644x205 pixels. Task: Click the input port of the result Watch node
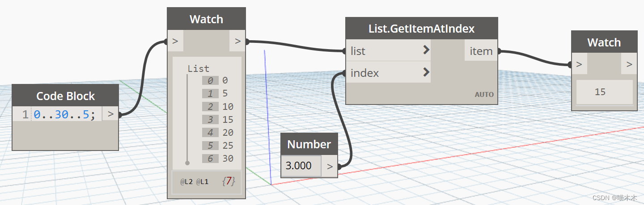pos(579,64)
